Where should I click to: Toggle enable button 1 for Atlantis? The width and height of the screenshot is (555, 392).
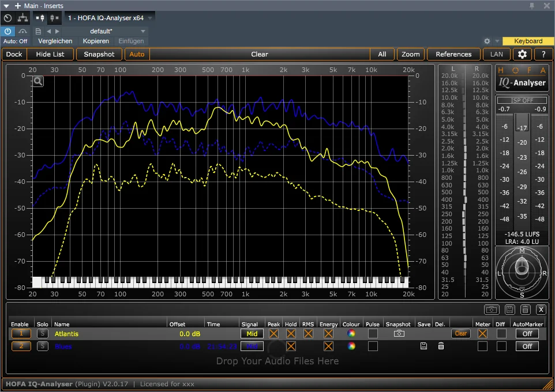(x=21, y=334)
